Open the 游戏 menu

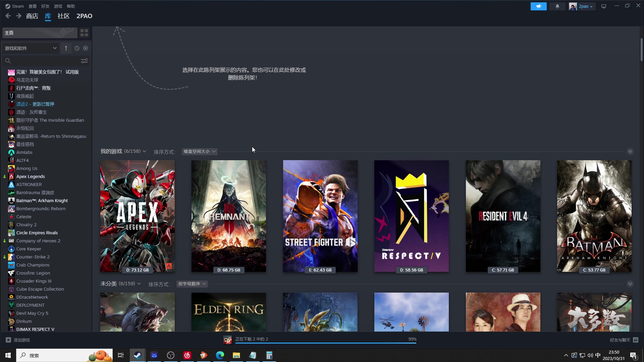coord(58,6)
